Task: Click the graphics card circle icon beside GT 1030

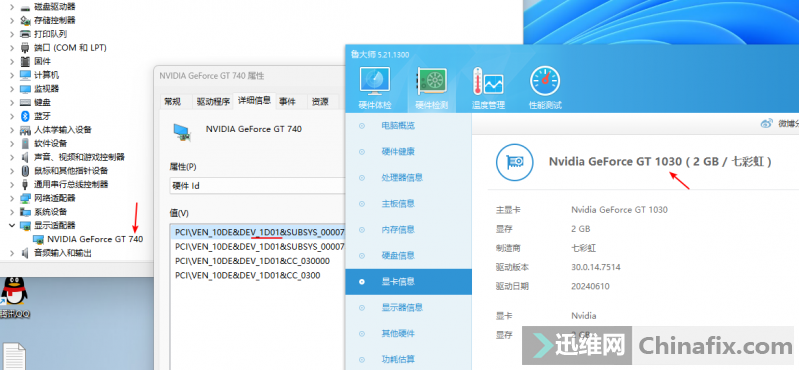Action: tap(515, 162)
